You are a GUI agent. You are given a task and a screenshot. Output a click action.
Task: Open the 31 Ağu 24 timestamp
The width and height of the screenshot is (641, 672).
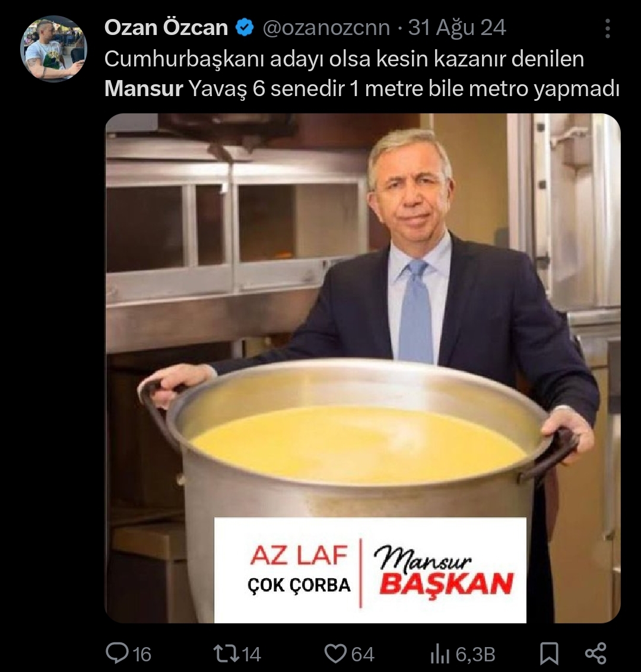click(x=457, y=28)
